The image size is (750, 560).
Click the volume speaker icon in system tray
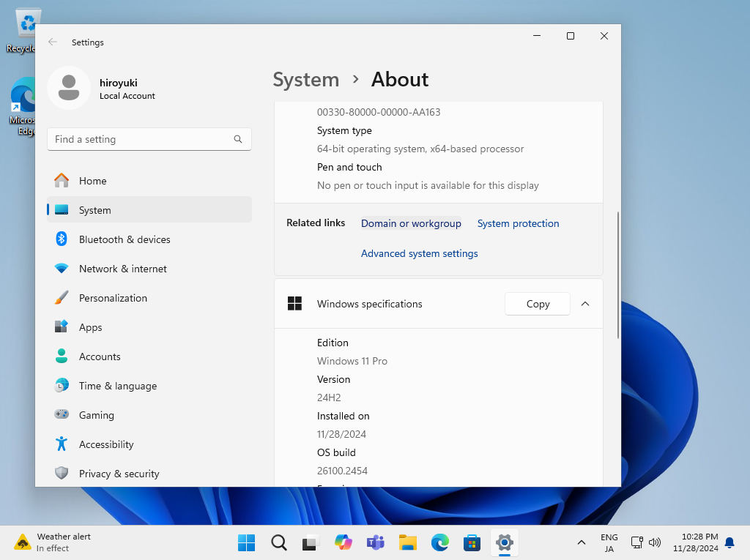click(655, 542)
